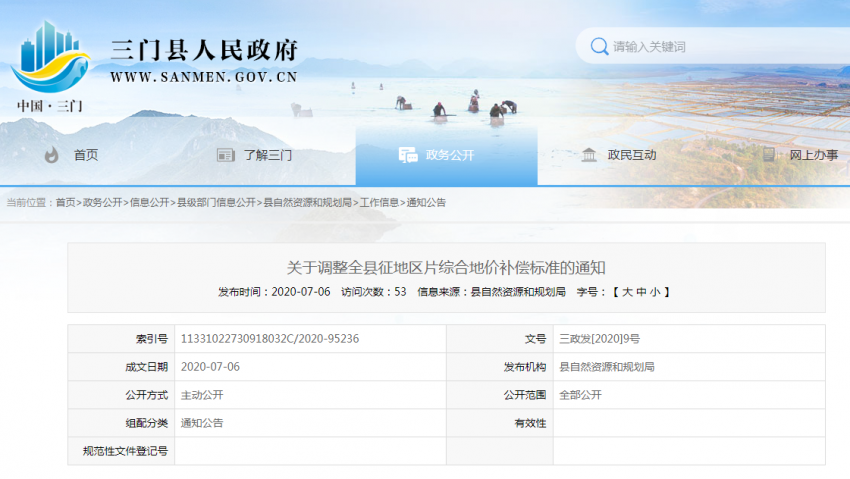
Task: Go to 通知公告 in the breadcrumb
Action: 426,203
